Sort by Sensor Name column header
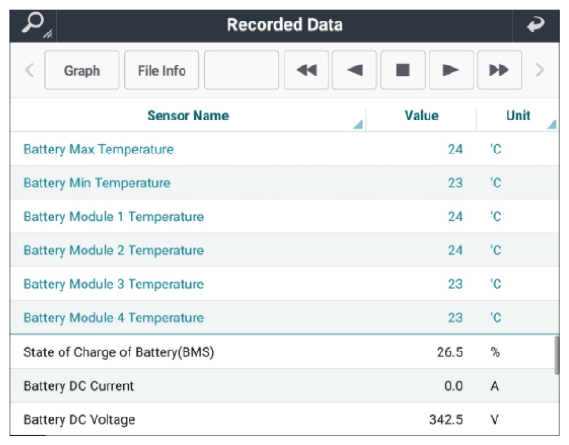Screen dimensions: 569x445 tap(188, 115)
